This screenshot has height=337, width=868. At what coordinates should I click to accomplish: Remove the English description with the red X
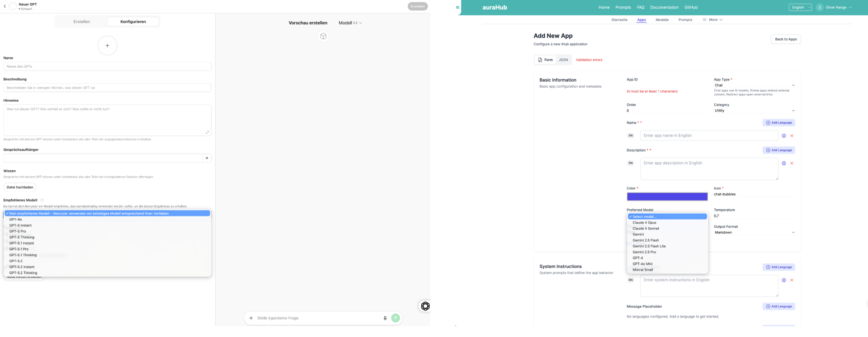point(792,163)
